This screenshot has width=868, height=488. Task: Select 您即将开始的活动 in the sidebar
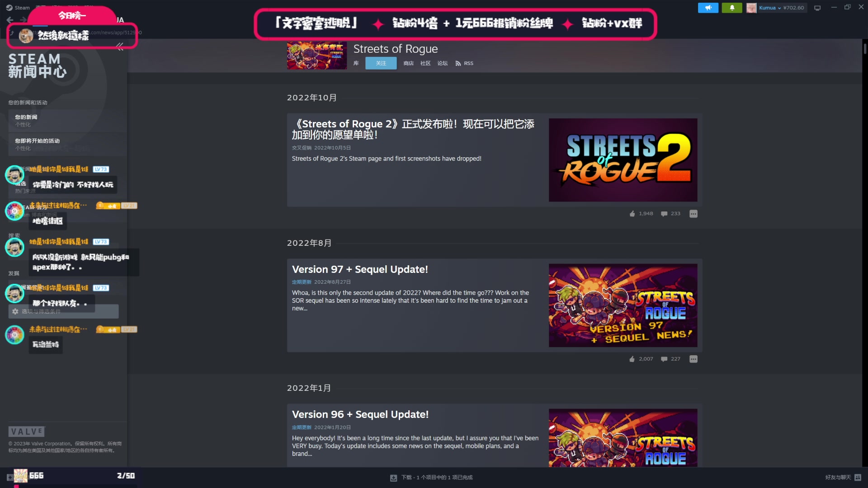pyautogui.click(x=67, y=144)
